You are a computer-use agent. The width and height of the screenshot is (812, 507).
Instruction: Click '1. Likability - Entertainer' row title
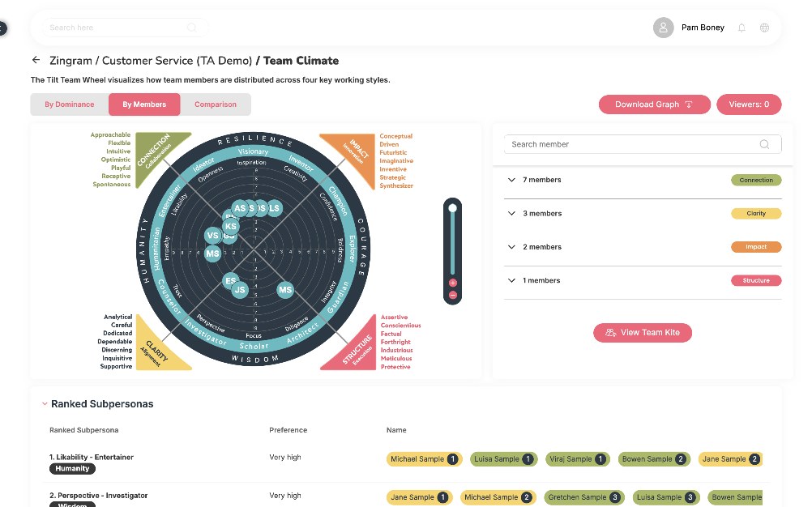pyautogui.click(x=91, y=457)
